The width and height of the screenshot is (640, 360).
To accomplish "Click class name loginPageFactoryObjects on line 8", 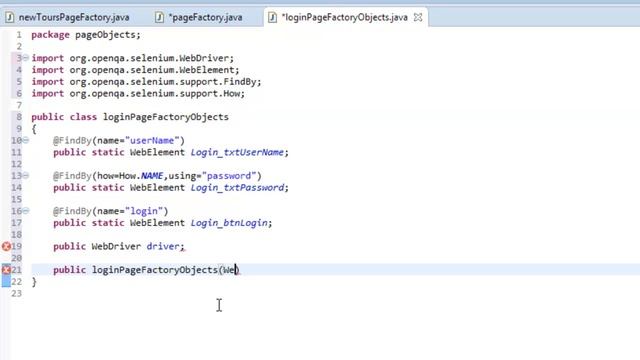I will [166, 117].
